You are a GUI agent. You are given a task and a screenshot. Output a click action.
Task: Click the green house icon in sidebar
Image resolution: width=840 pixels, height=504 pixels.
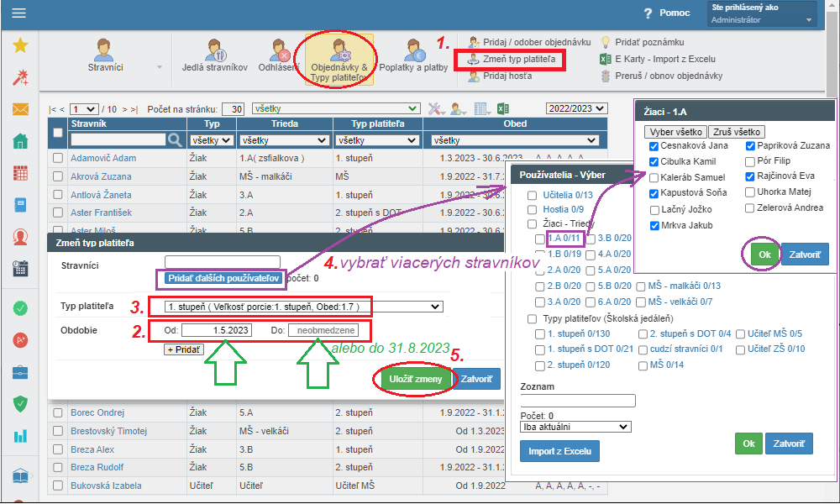pyautogui.click(x=20, y=141)
